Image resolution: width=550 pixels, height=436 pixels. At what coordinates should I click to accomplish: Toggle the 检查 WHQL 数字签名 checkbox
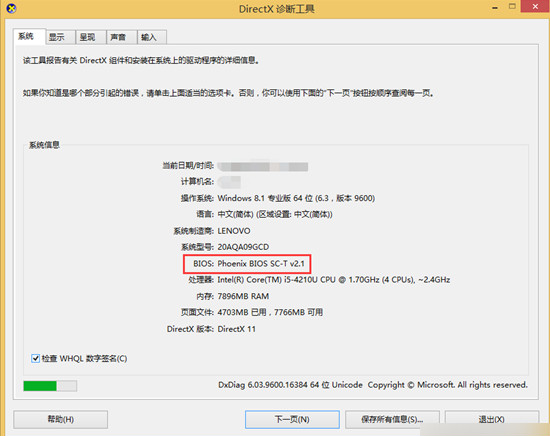35,358
